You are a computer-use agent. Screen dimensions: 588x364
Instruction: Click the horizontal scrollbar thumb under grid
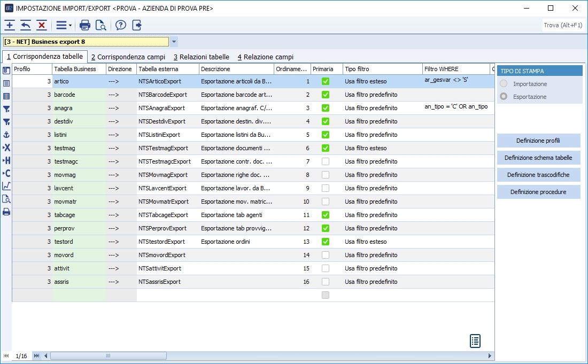pyautogui.click(x=108, y=356)
